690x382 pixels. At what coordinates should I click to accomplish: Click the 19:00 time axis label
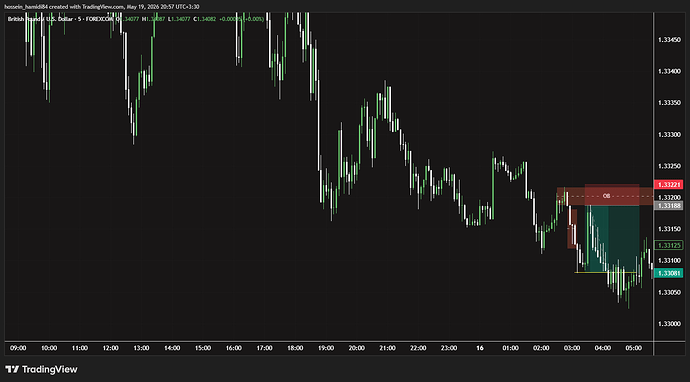(326, 348)
